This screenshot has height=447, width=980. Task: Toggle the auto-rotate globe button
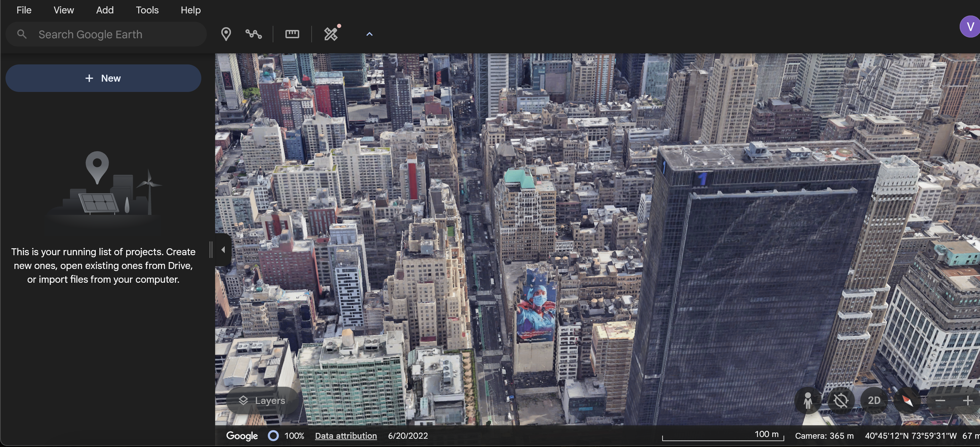coord(841,400)
